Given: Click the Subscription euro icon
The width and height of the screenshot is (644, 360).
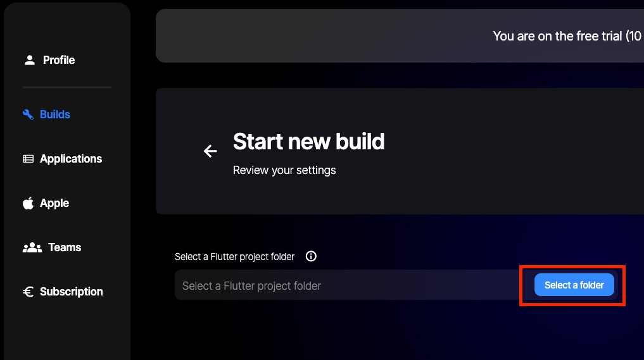Looking at the screenshot, I should [x=28, y=292].
